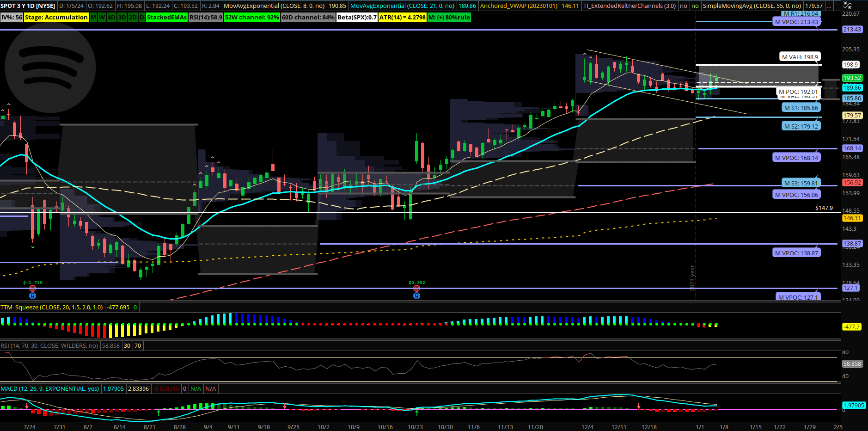Image resolution: width=868 pixels, height=431 pixels.
Task: Click the TI_ExtendedKeltnerChannels (3.0) study label
Action: (x=629, y=6)
